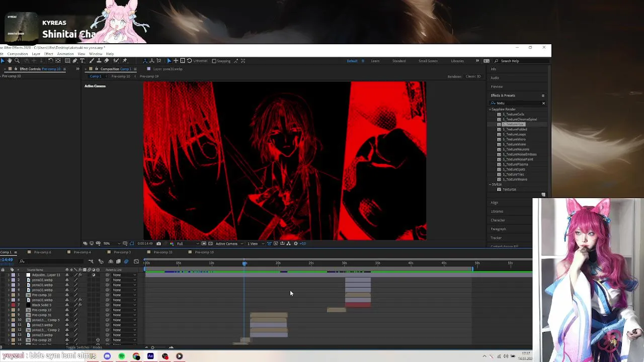
Task: Toggle 3D layer switch on Pre-comp 25
Action: click(98, 340)
